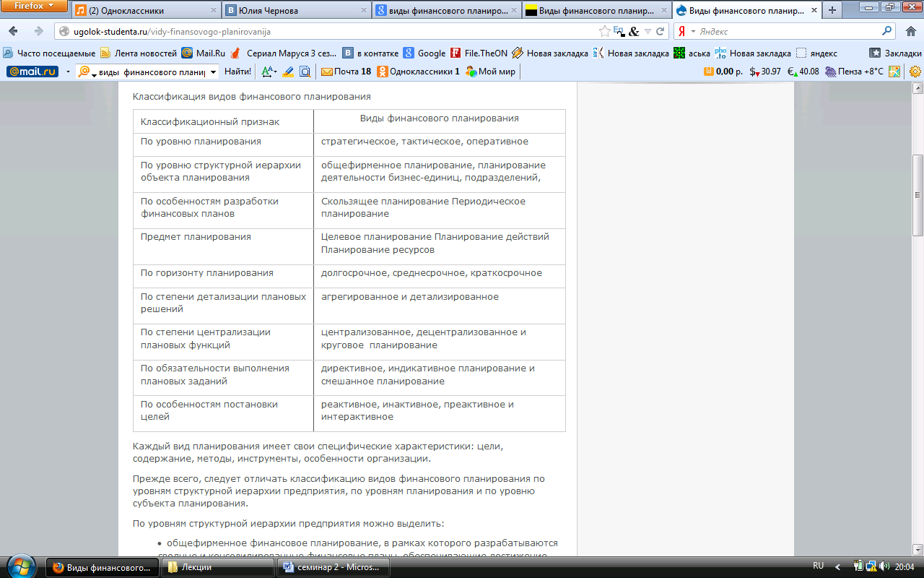The width and height of the screenshot is (924, 578).
Task: Click the ampersand icon in the address bar
Action: (634, 32)
